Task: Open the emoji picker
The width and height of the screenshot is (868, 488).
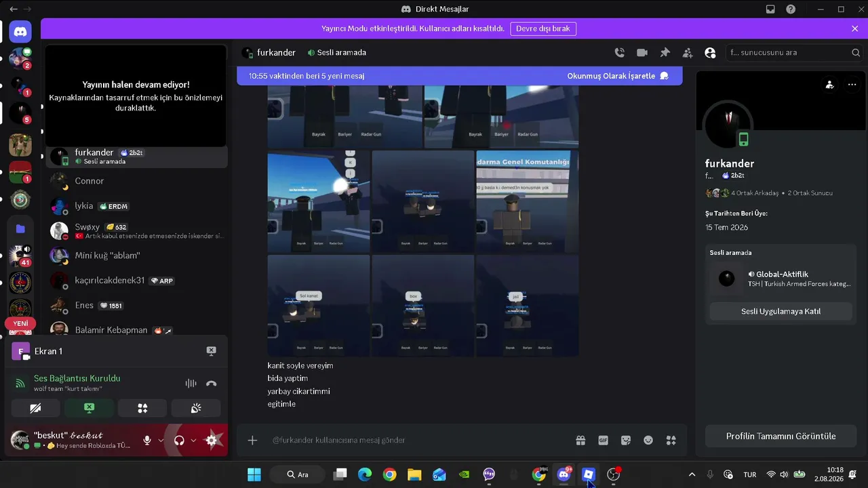Action: point(648,440)
